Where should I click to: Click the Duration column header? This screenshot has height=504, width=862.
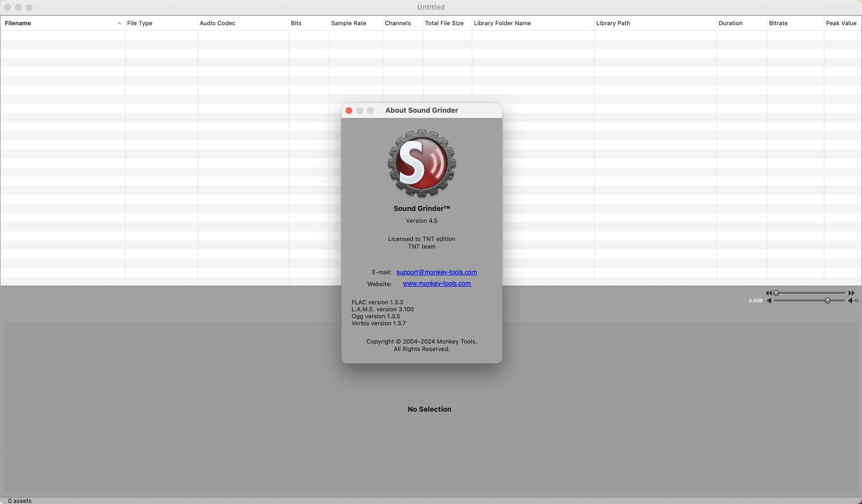(730, 23)
